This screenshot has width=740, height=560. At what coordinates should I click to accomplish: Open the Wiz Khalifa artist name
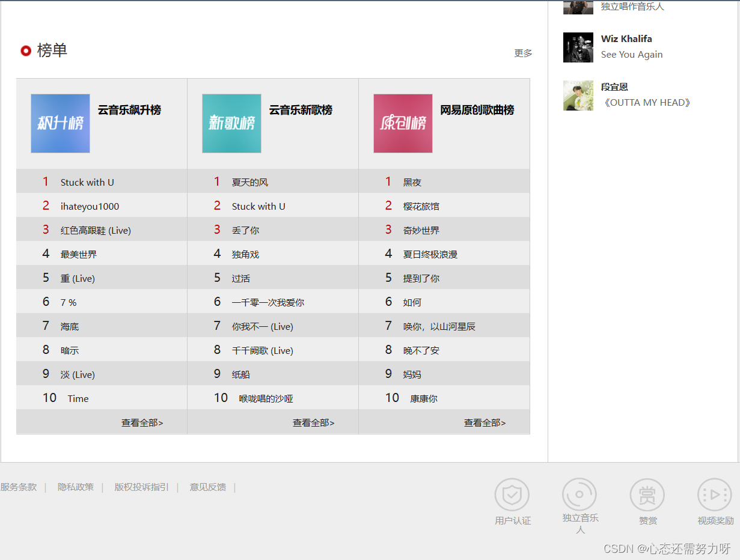pyautogui.click(x=626, y=39)
